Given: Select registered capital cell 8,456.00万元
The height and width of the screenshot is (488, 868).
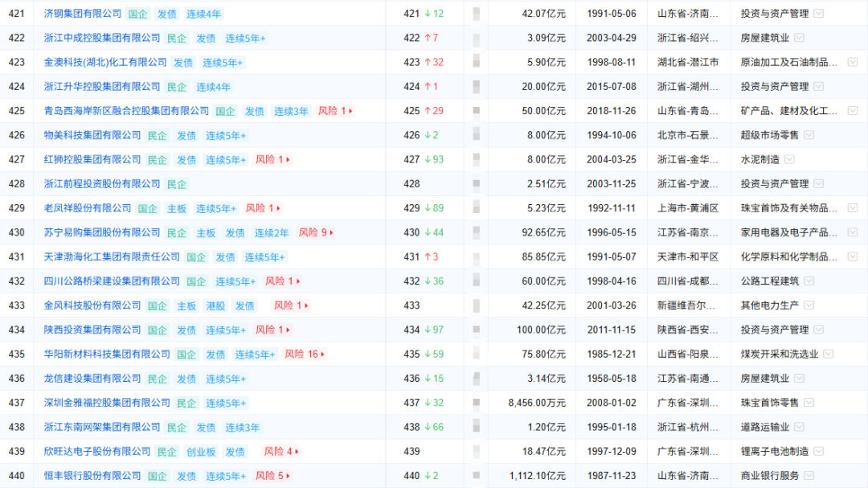Looking at the screenshot, I should pos(537,403).
